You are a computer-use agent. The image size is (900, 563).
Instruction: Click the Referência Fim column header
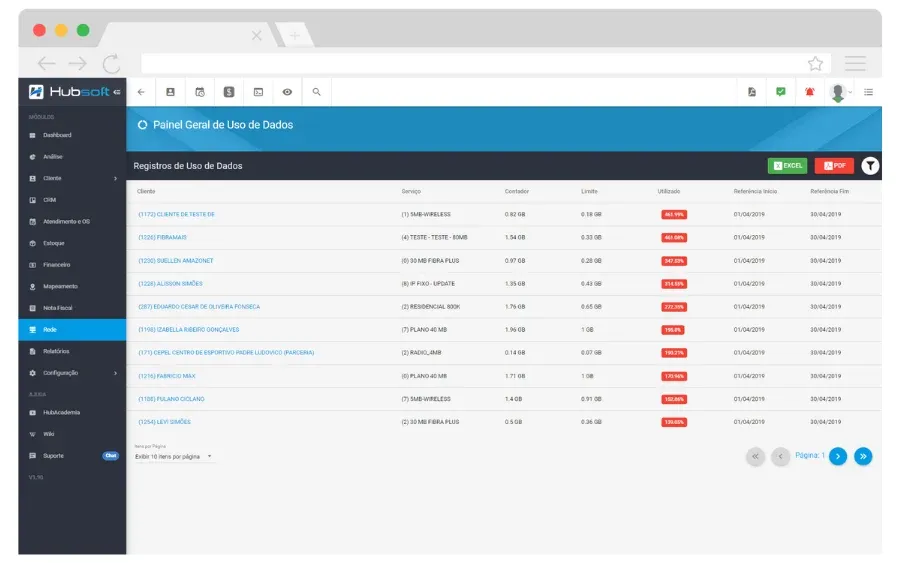829,192
